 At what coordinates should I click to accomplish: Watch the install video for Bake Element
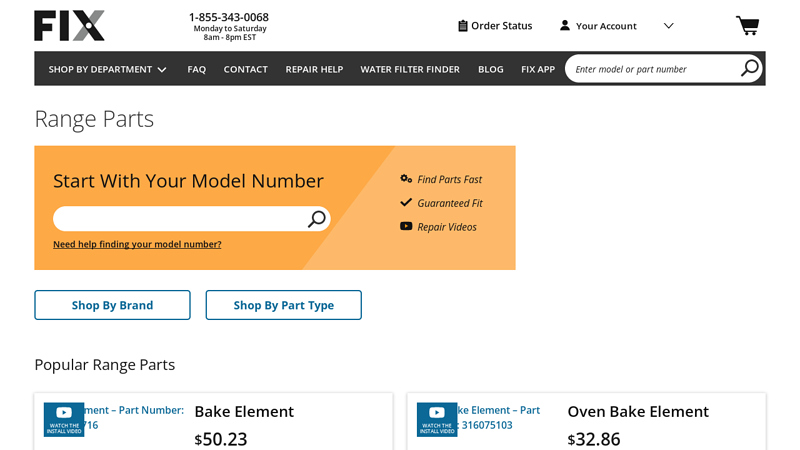(x=64, y=419)
